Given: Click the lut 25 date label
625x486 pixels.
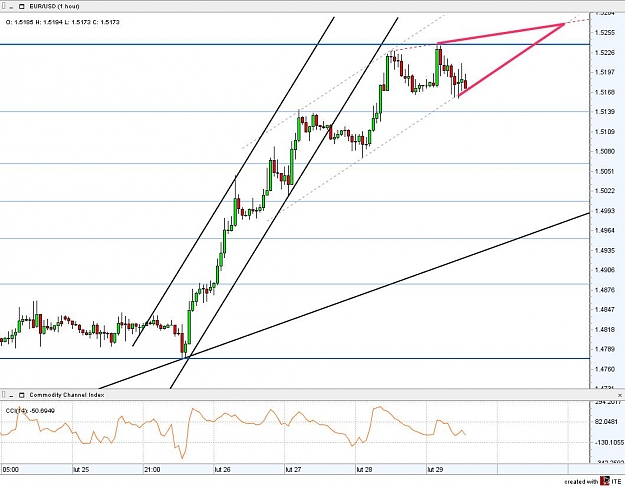Looking at the screenshot, I should tap(81, 470).
